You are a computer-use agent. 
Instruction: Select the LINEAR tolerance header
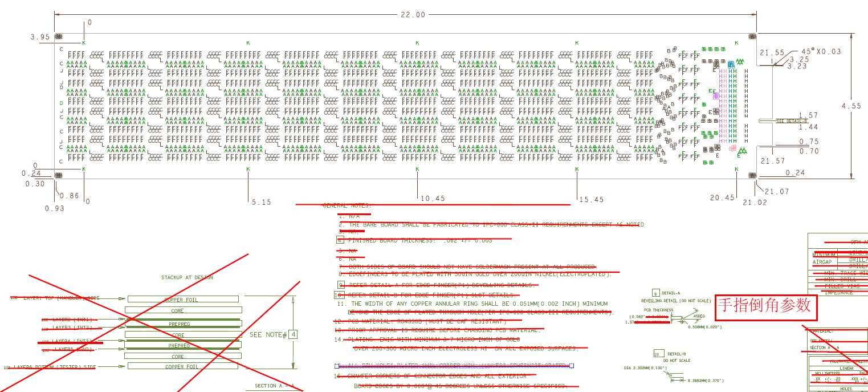pos(846,369)
